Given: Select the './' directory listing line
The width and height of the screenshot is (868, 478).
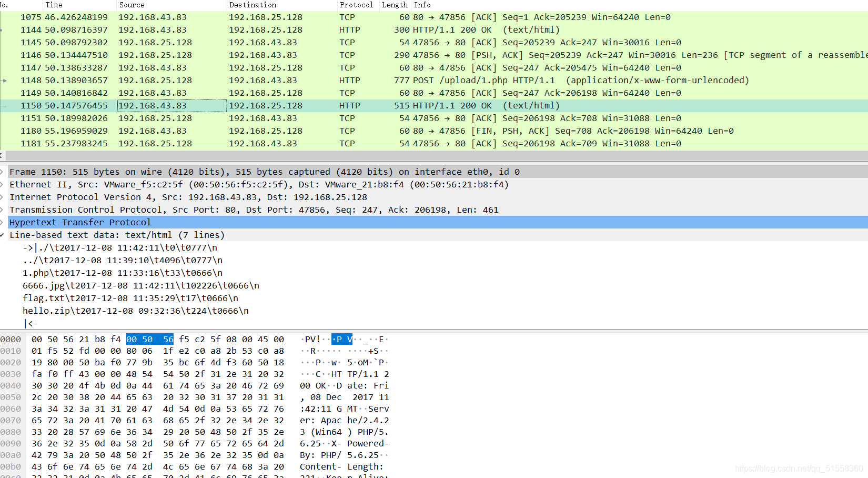Looking at the screenshot, I should 120,247.
